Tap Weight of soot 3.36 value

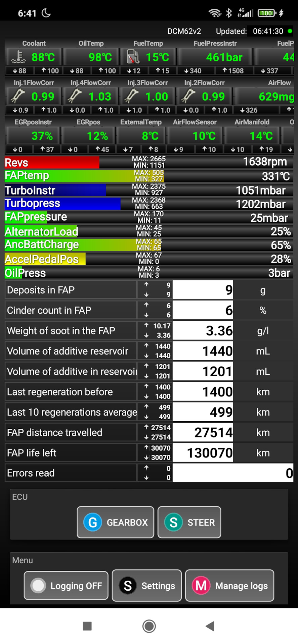[203, 331]
